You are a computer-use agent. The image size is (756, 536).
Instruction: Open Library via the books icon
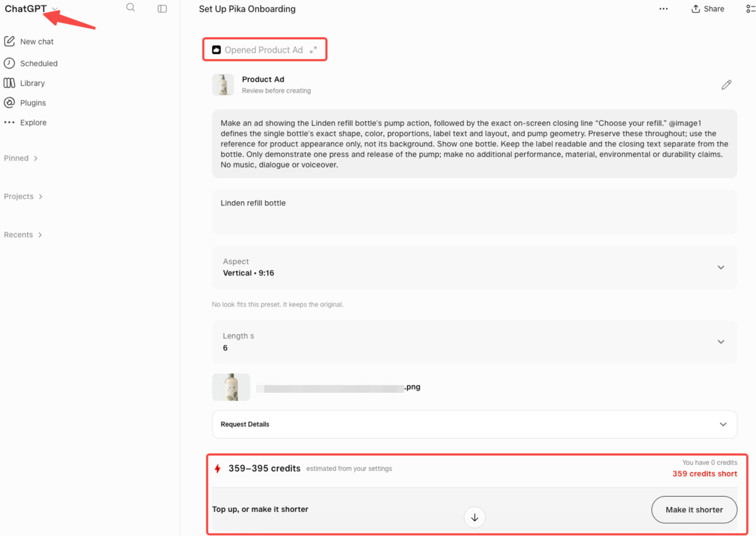(x=9, y=83)
